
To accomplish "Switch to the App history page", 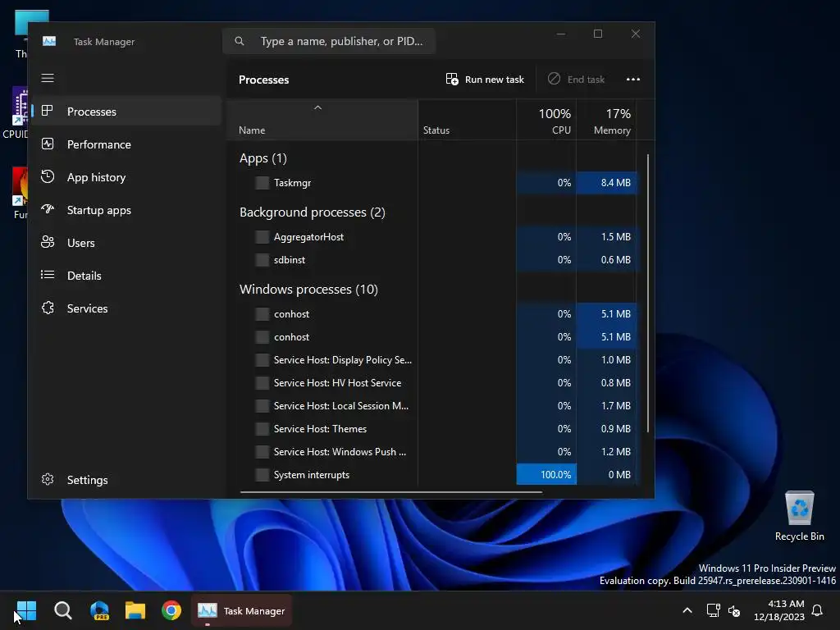I will (x=127, y=177).
